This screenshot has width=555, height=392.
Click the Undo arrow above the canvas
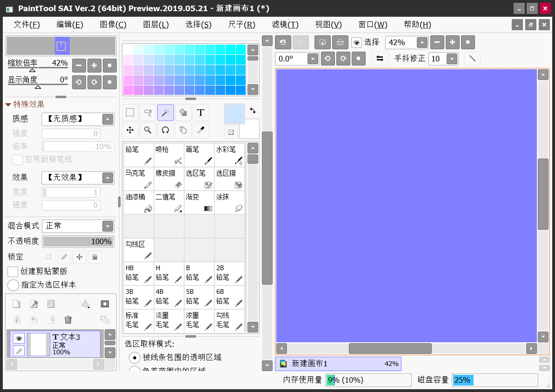point(283,42)
